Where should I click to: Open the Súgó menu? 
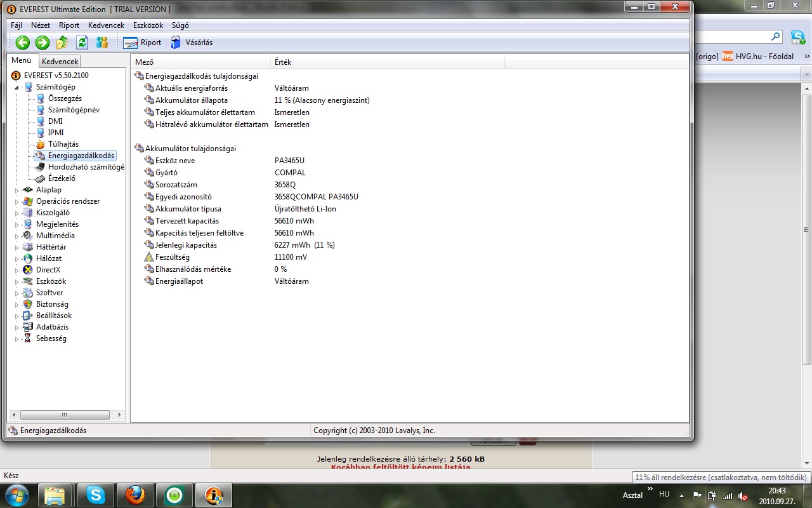180,25
